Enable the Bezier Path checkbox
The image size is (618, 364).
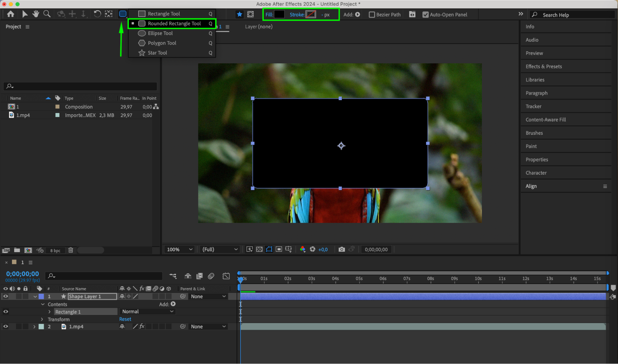tap(372, 15)
